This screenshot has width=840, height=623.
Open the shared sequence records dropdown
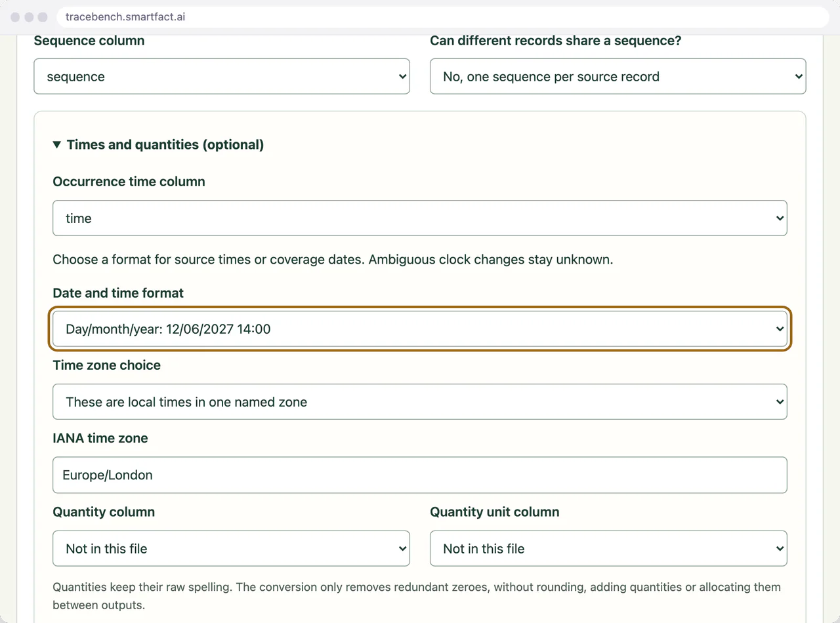click(x=618, y=77)
